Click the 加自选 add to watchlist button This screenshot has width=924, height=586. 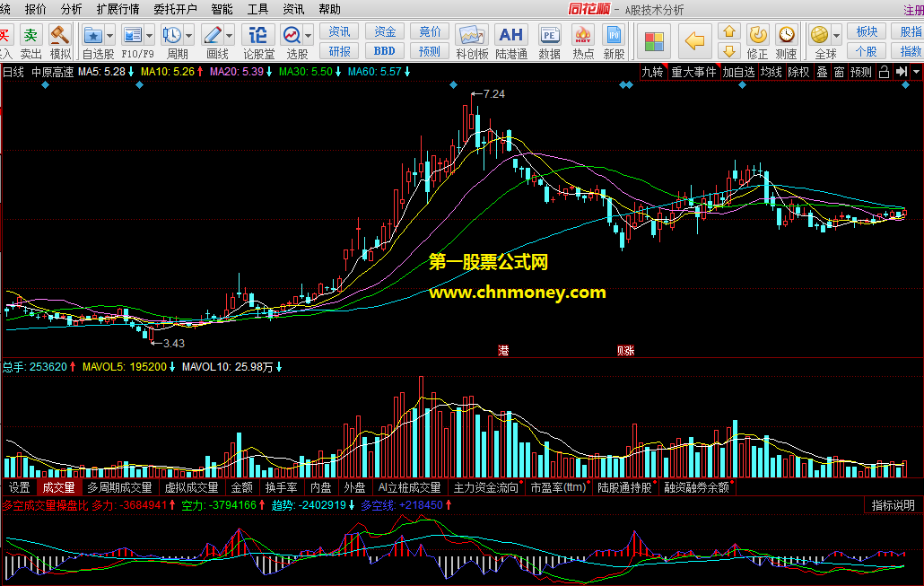point(738,72)
